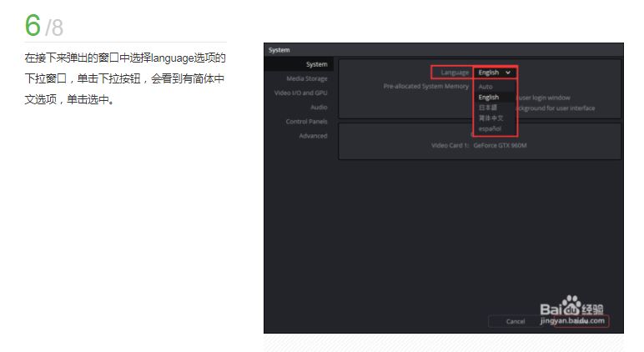
Task: Open the System settings category
Action: [x=317, y=64]
